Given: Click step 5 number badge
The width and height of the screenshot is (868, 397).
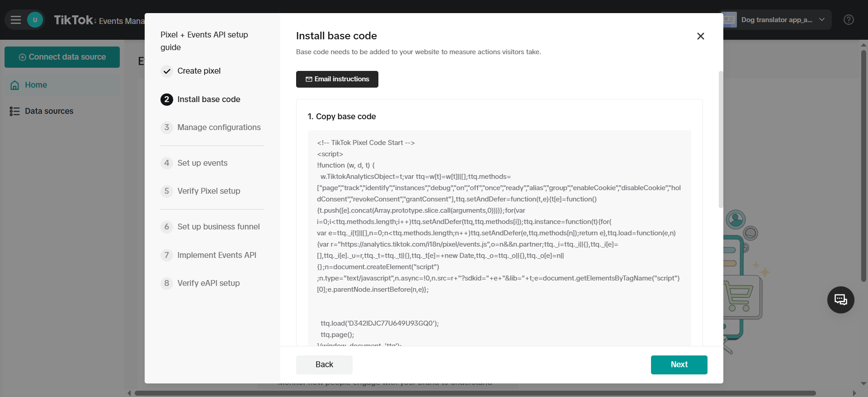Looking at the screenshot, I should [x=167, y=191].
